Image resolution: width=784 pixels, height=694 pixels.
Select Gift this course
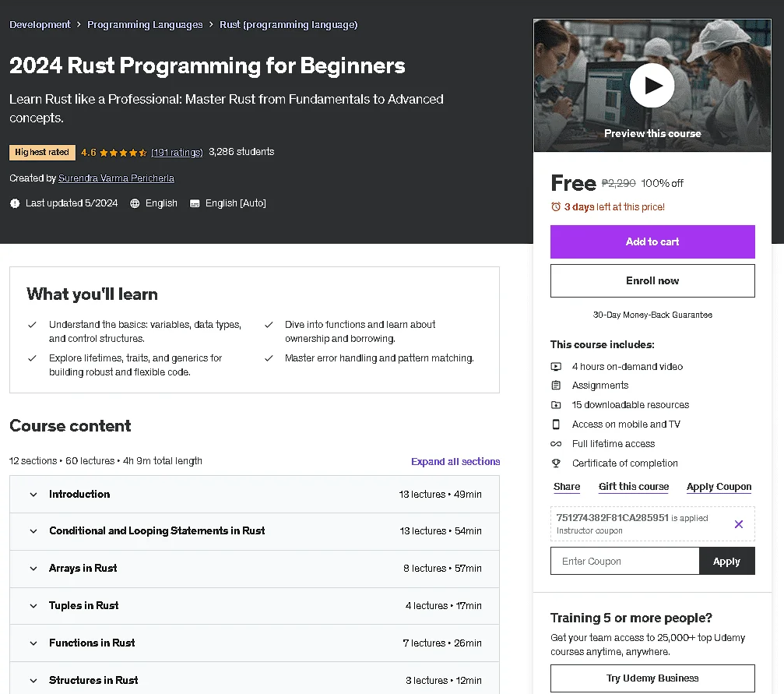coord(634,486)
